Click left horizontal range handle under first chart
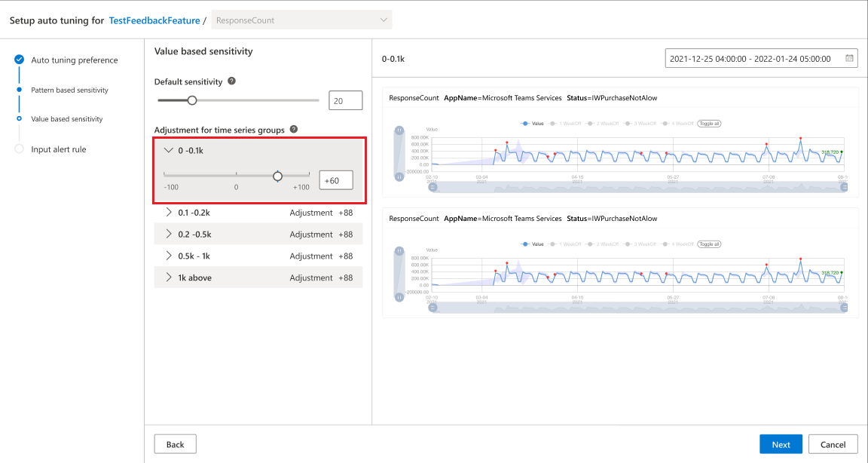This screenshot has width=868, height=463. tap(432, 187)
